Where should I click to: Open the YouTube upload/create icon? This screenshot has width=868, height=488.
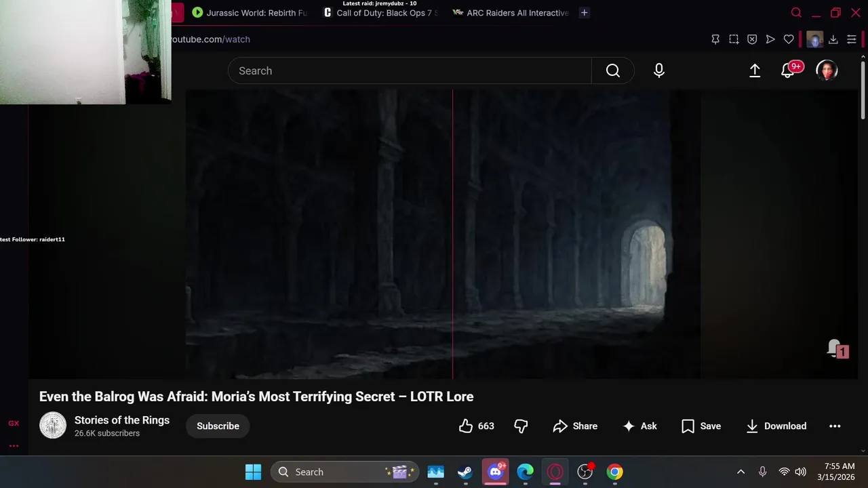click(755, 70)
